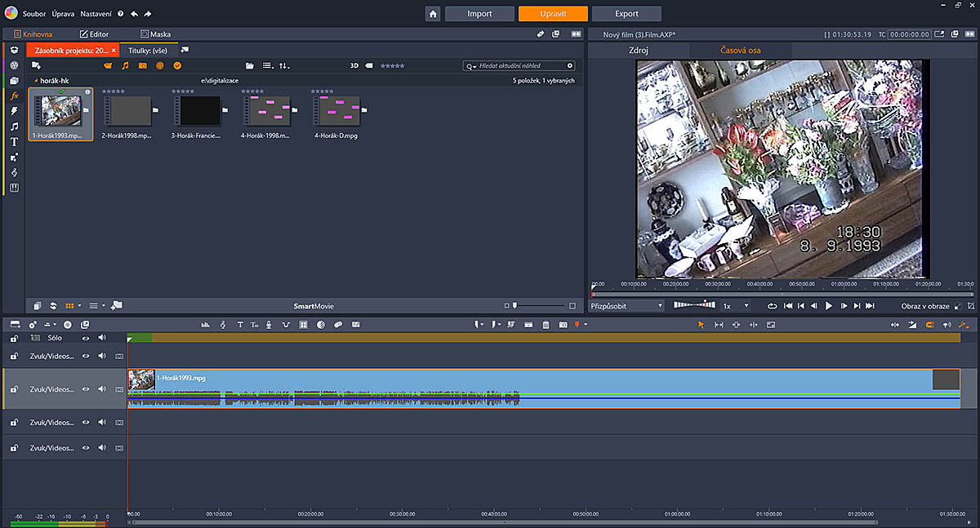
Task: Open the Soubor menu
Action: [x=34, y=14]
